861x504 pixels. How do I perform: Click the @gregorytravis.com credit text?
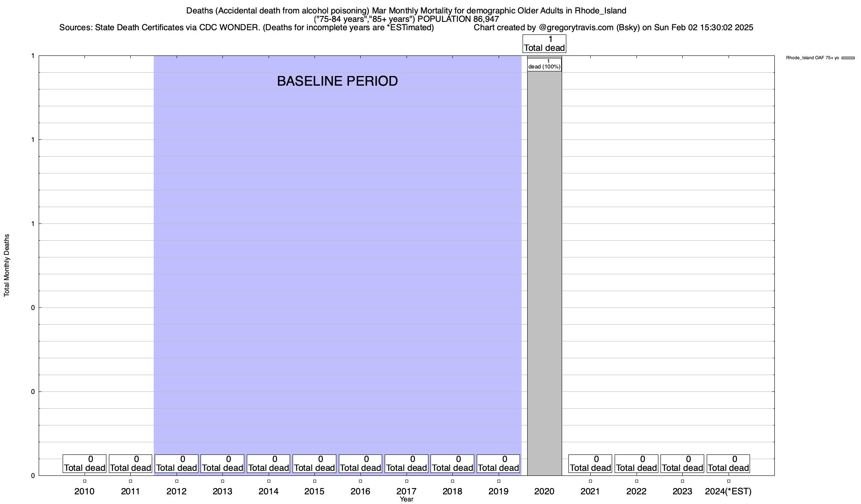(576, 28)
